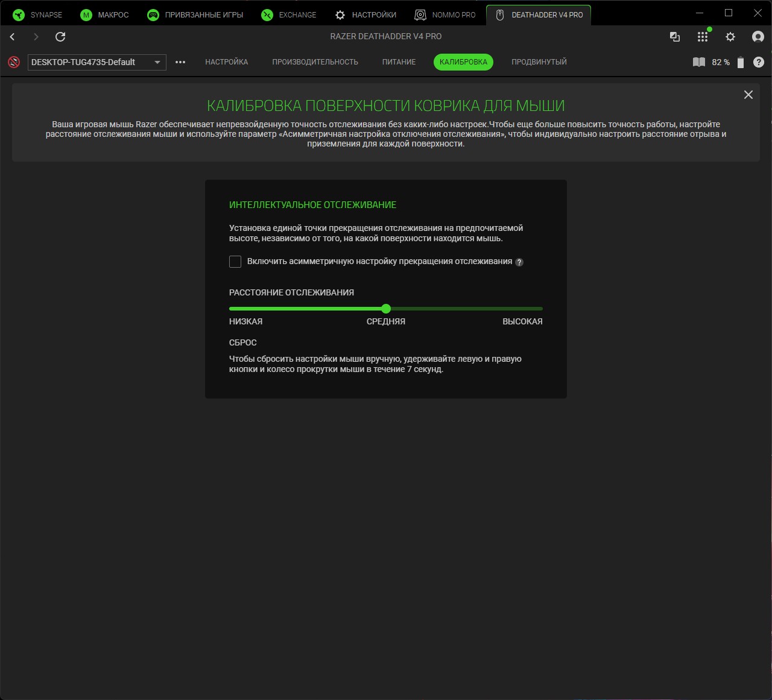Go back with the left arrow
Viewport: 772px width, 700px height.
pyautogui.click(x=13, y=37)
